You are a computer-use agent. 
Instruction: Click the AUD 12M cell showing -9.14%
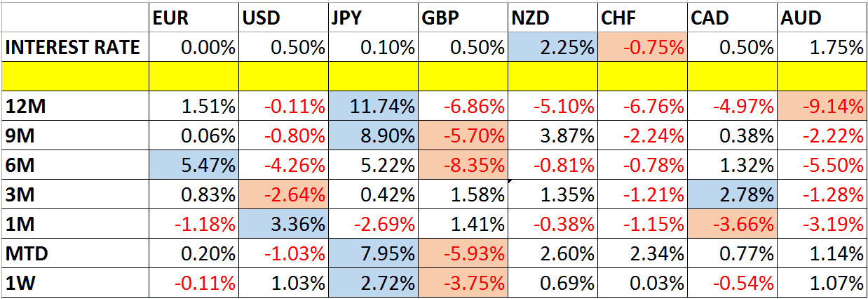pos(822,107)
